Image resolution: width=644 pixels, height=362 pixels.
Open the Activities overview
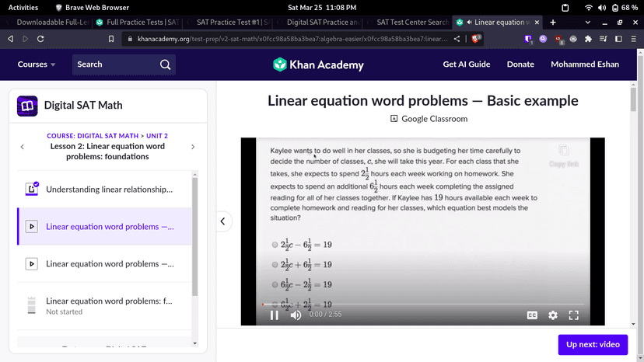point(23,8)
